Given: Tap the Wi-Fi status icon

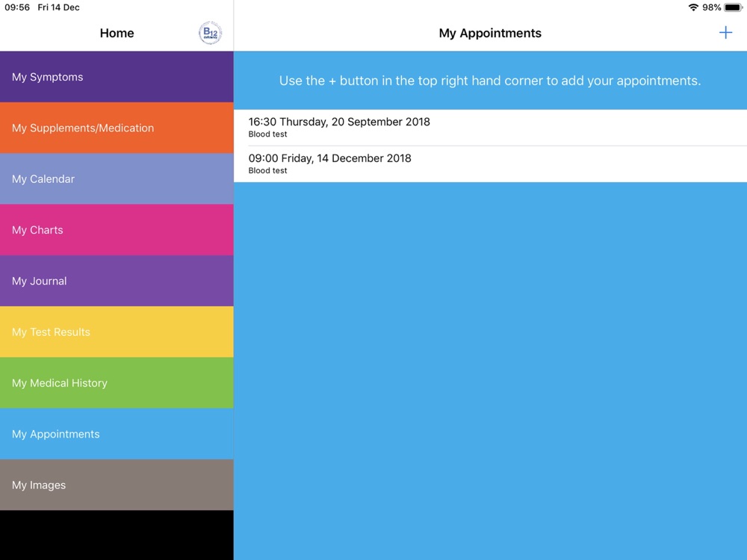Looking at the screenshot, I should tap(693, 7).
